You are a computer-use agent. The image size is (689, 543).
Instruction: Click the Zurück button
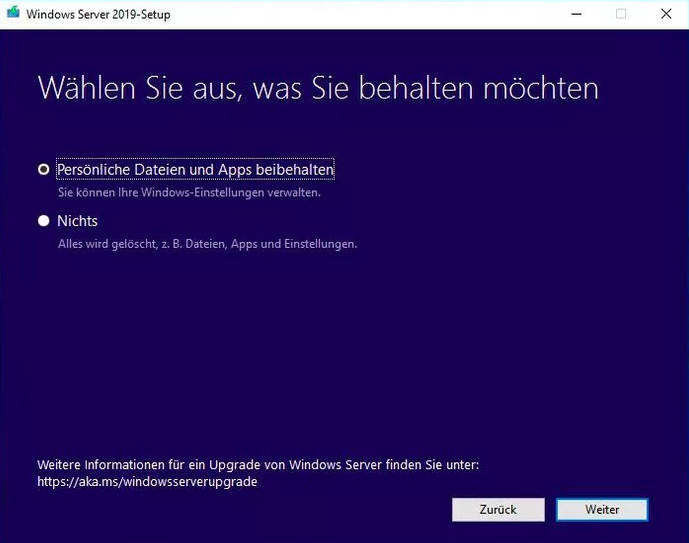tap(498, 510)
